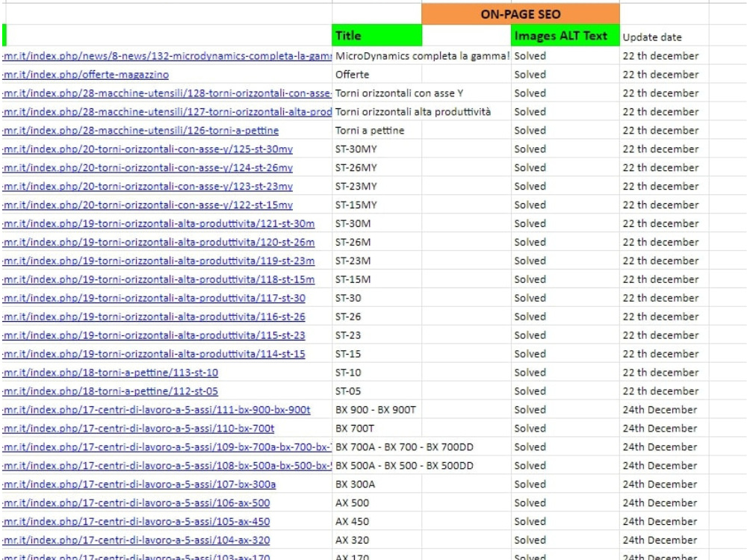Open the 114-st-15 link
The width and height of the screenshot is (747, 560).
coord(154,354)
